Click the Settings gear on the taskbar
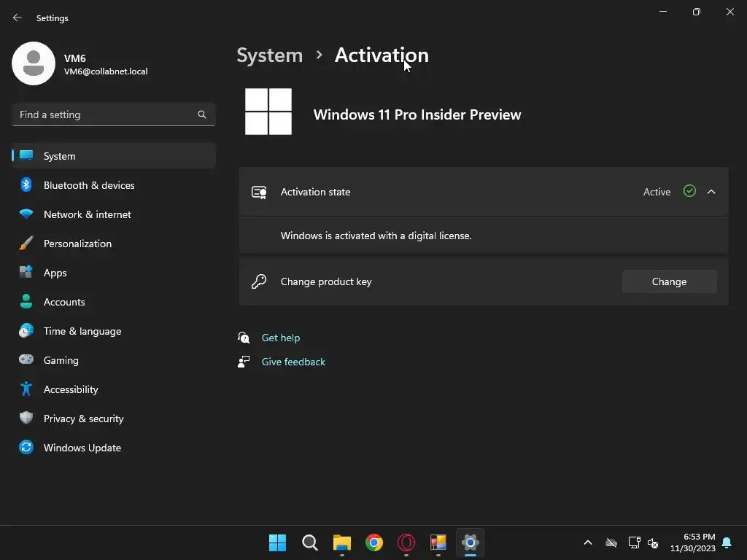 point(471,542)
